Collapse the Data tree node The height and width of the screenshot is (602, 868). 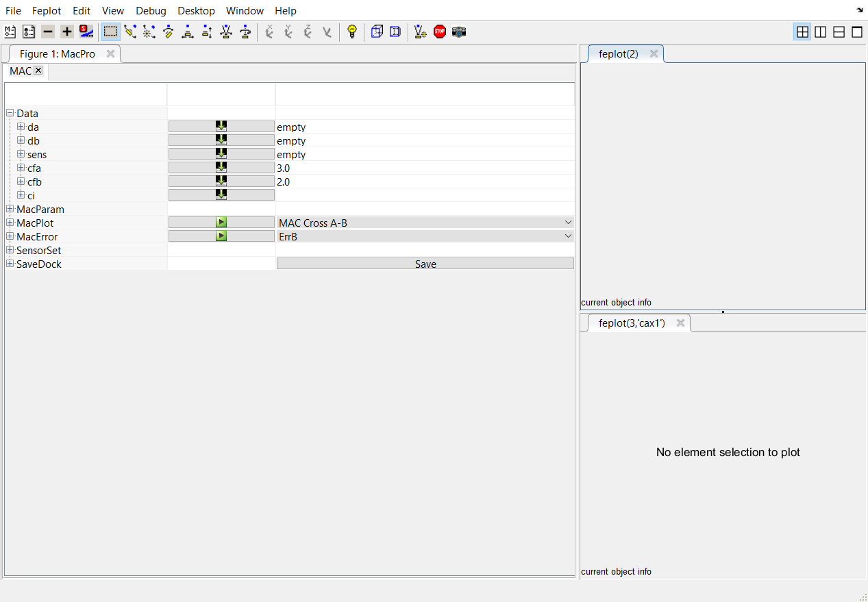pyautogui.click(x=10, y=113)
